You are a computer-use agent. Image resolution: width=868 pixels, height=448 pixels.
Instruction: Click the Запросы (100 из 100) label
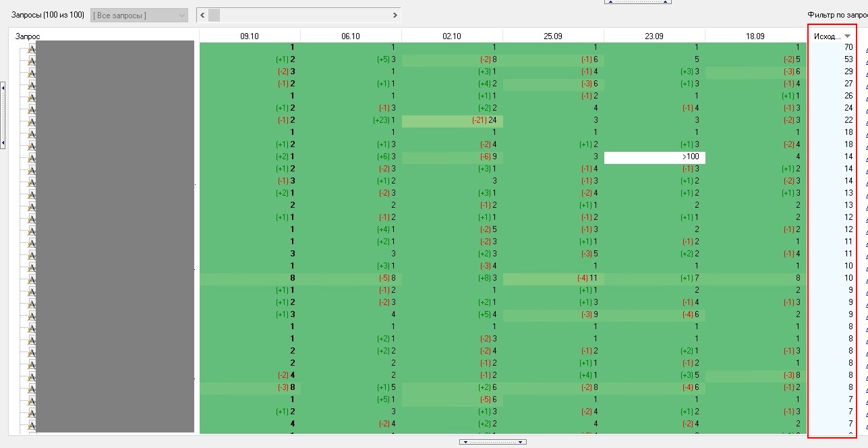point(47,14)
